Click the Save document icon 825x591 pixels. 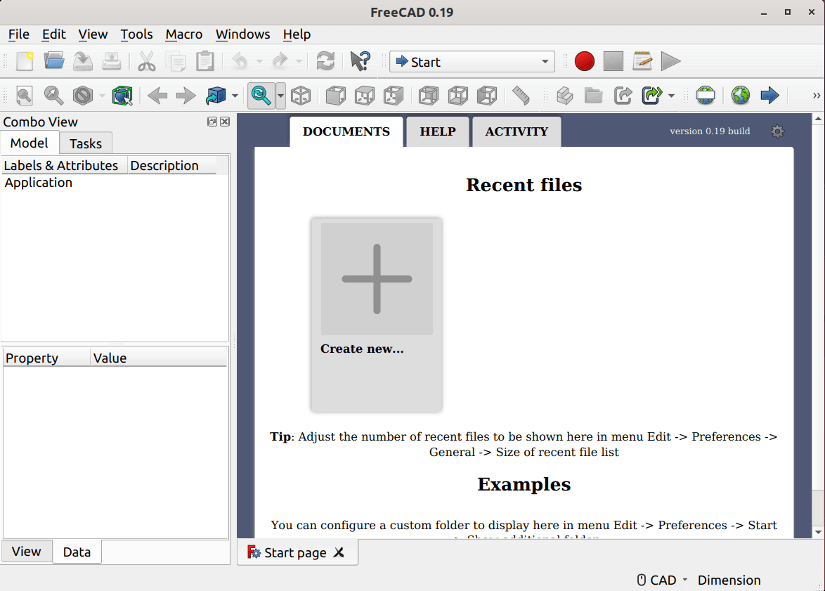click(x=83, y=62)
